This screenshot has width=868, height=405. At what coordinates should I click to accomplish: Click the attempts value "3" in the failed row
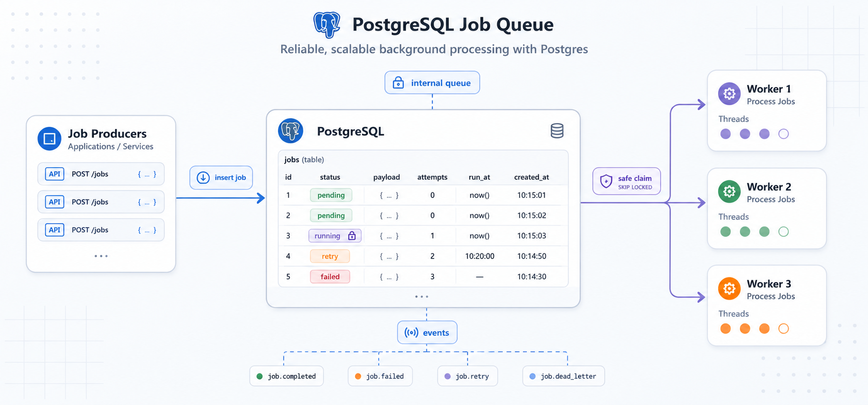[x=432, y=276]
